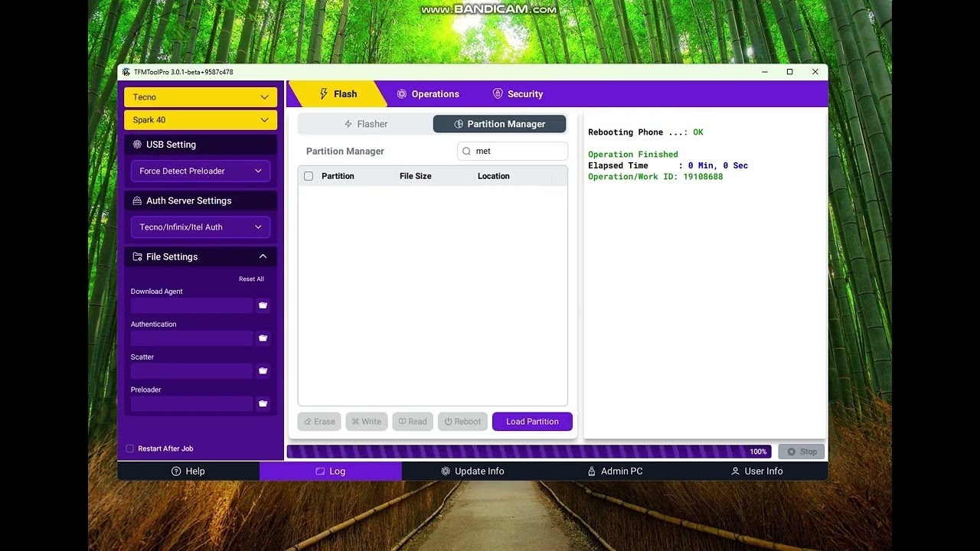Switch to the Flash tab

[x=338, y=94]
